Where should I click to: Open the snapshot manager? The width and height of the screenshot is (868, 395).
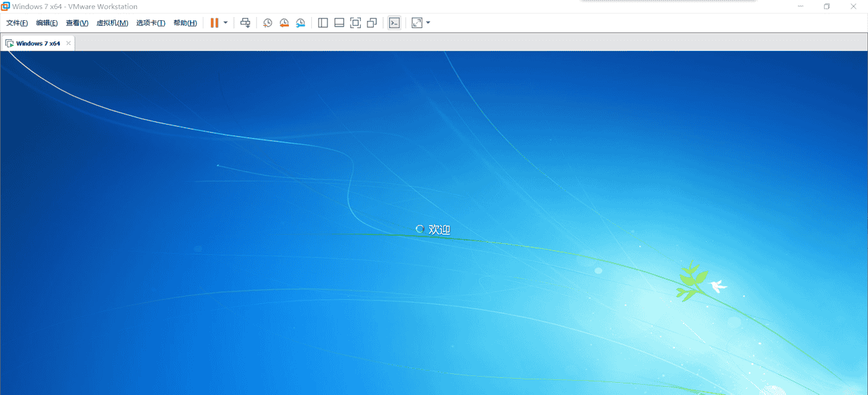point(300,22)
